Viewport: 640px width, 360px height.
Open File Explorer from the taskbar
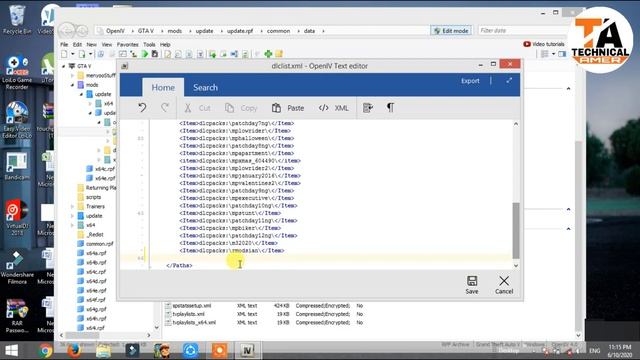(103, 351)
